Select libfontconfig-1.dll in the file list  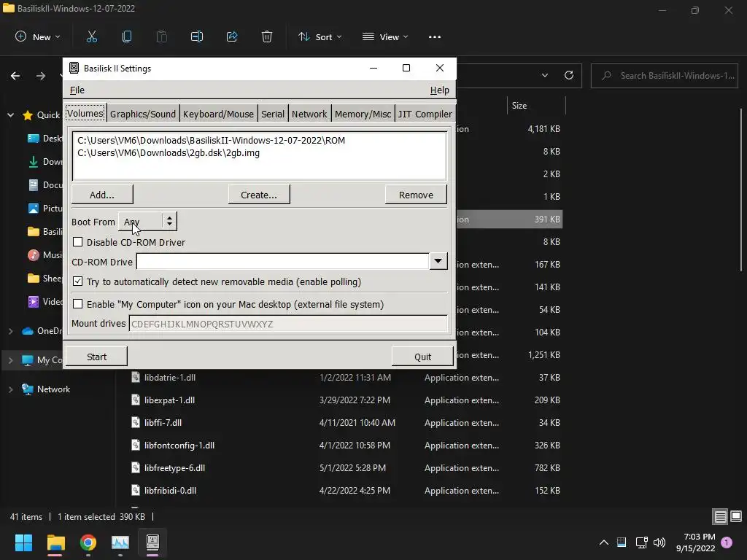click(345, 446)
